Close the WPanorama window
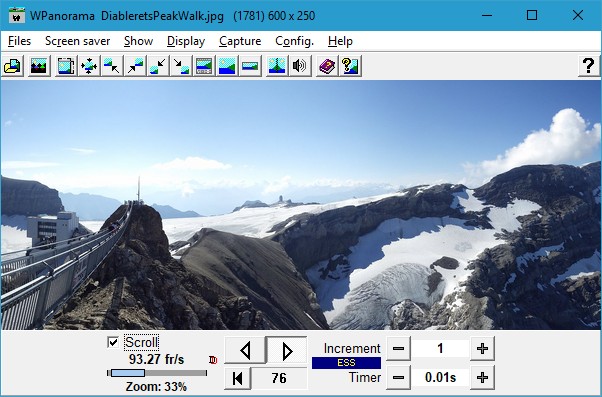Screen dimensions: 602x397 click(x=577, y=15)
